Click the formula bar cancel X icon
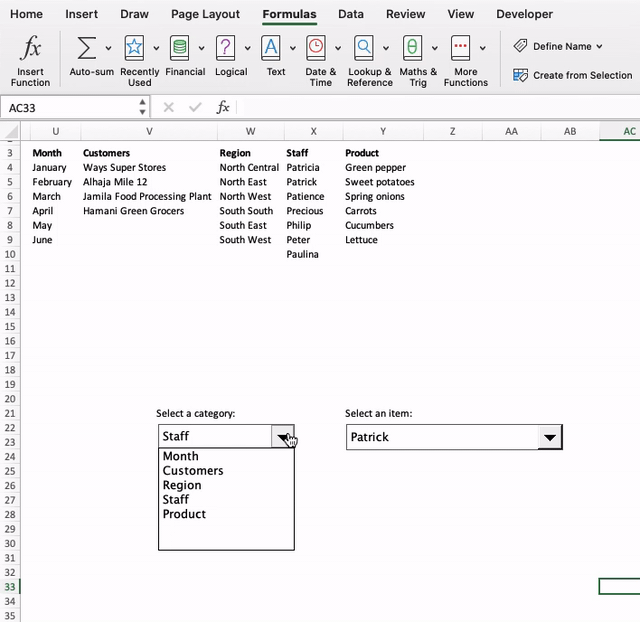 [x=169, y=108]
